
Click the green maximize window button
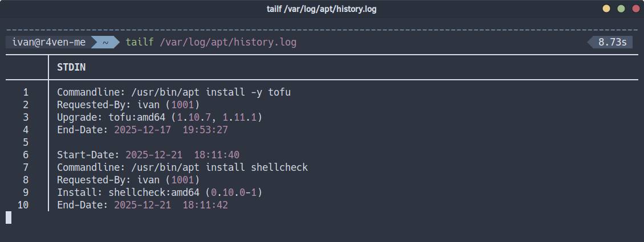click(x=621, y=9)
